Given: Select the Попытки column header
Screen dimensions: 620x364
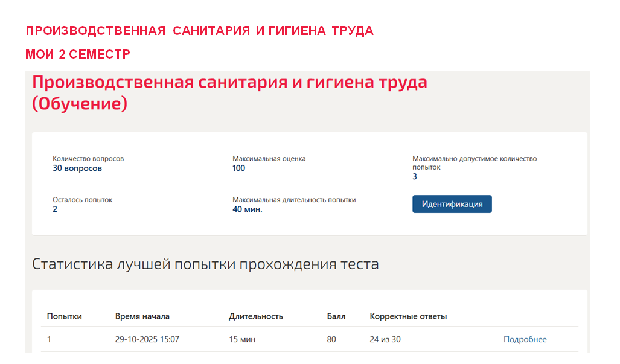Looking at the screenshot, I should [x=65, y=316].
